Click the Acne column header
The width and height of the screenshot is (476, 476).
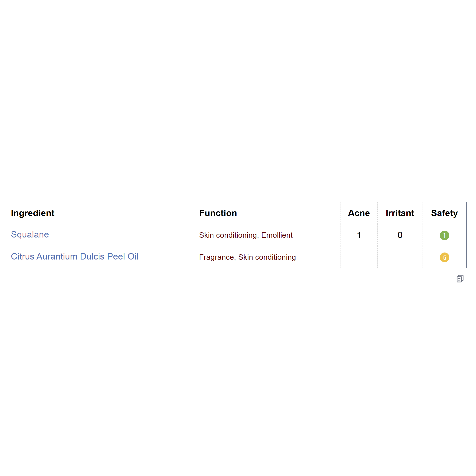click(359, 213)
